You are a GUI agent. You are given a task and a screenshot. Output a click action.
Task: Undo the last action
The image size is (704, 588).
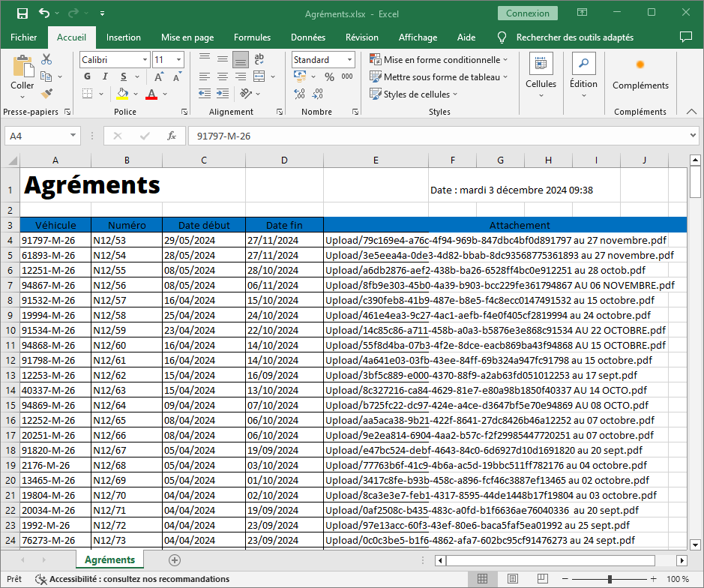click(44, 13)
